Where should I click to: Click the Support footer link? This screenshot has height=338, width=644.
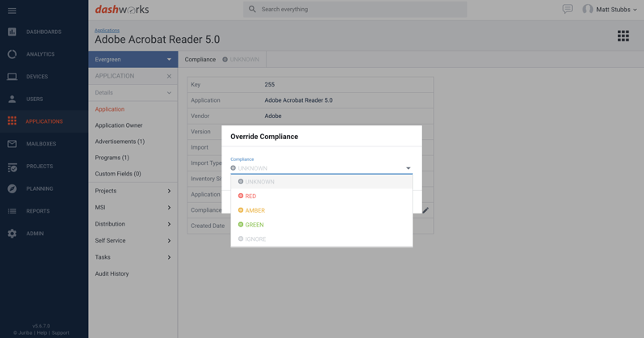coord(61,332)
